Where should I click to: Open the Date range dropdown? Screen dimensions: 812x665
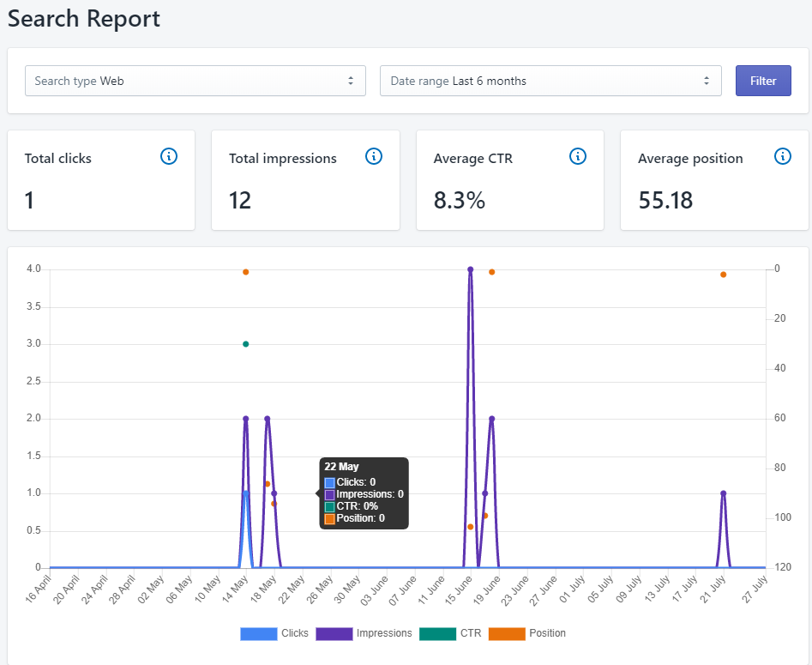pyautogui.click(x=550, y=81)
